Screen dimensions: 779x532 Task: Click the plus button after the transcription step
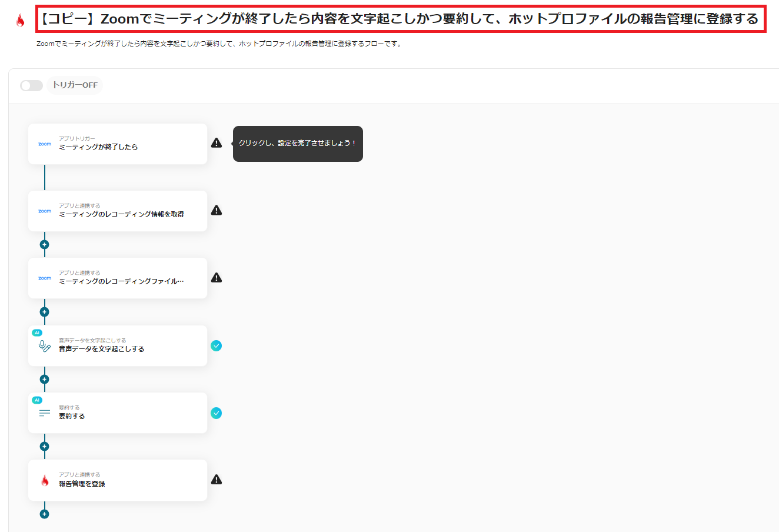click(x=44, y=378)
